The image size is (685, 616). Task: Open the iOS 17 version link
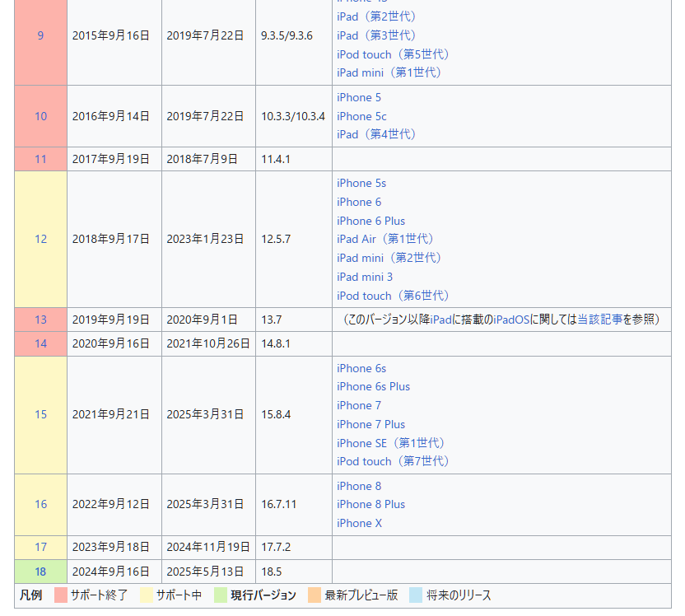tap(40, 548)
